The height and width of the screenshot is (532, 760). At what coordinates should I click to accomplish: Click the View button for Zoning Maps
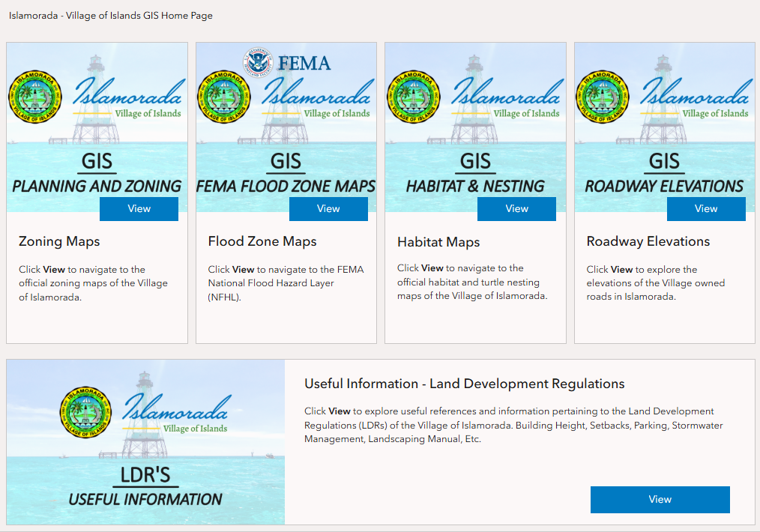[x=139, y=209]
